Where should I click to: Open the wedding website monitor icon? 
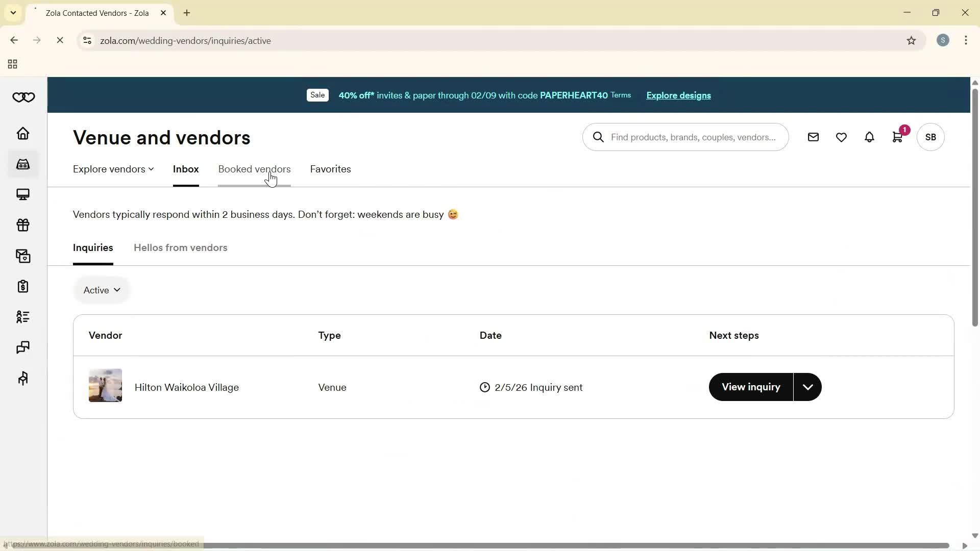pos(22,194)
